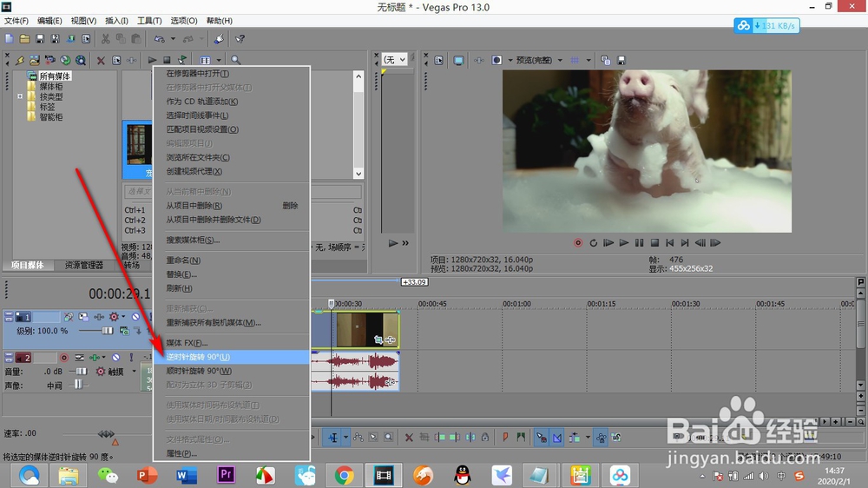Save the project with the floppy icon
Image resolution: width=868 pixels, height=488 pixels.
tap(40, 39)
